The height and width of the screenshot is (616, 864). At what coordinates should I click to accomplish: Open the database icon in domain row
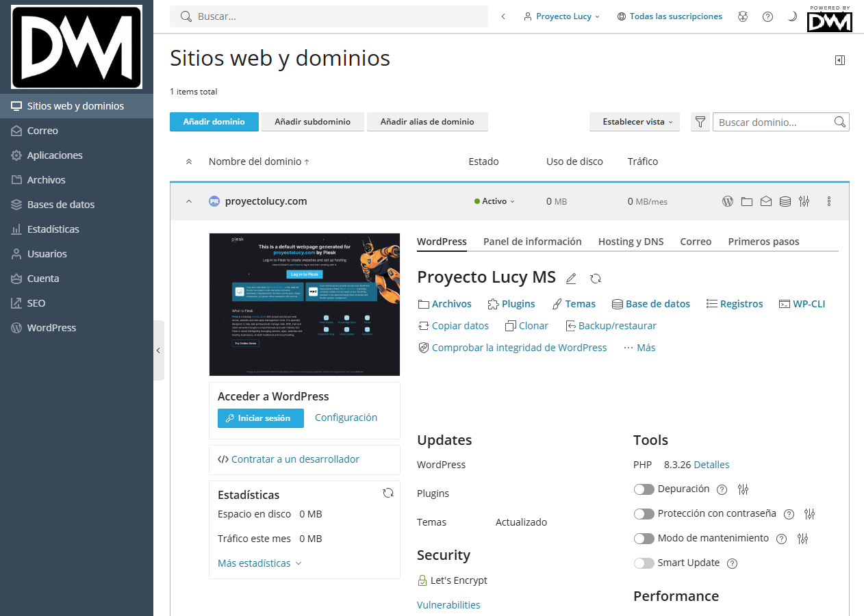click(x=785, y=201)
